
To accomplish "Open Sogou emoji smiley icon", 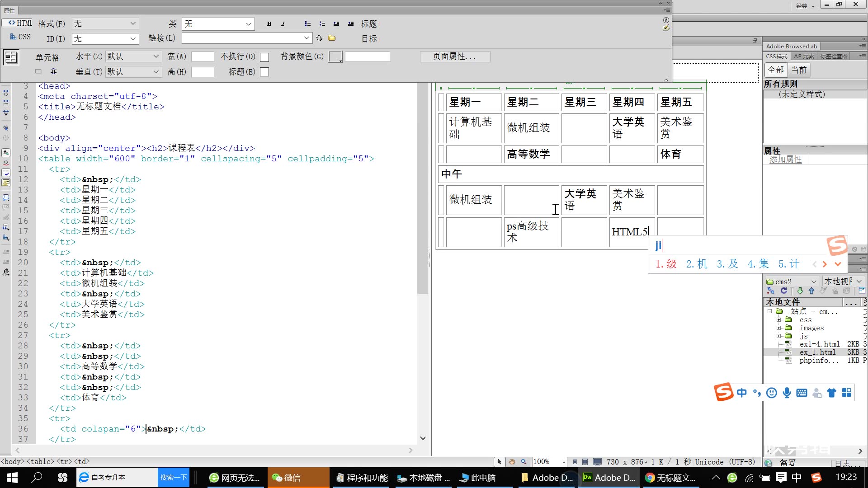I will (x=772, y=393).
